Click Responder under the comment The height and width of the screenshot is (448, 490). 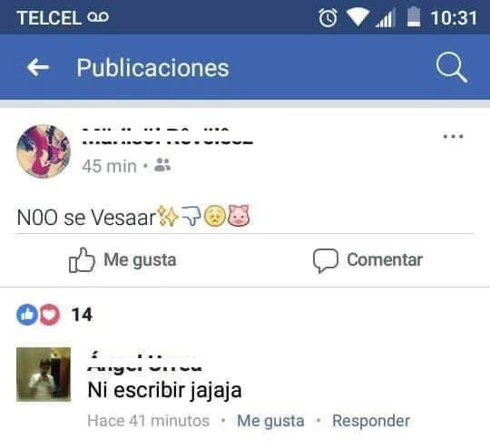[x=371, y=421]
